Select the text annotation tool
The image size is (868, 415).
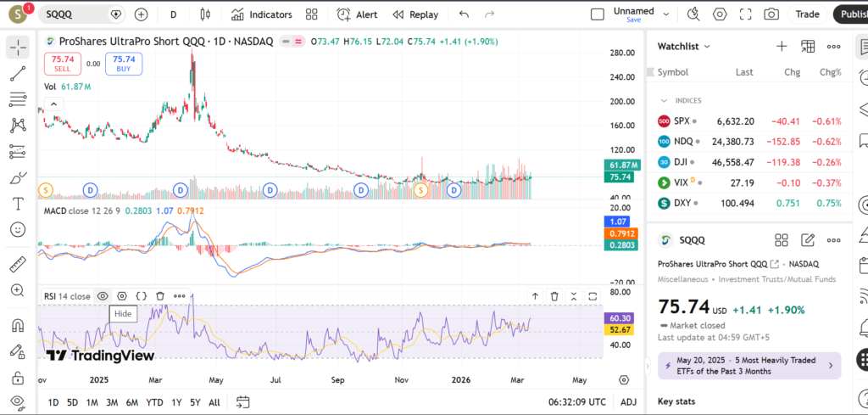[x=18, y=204]
